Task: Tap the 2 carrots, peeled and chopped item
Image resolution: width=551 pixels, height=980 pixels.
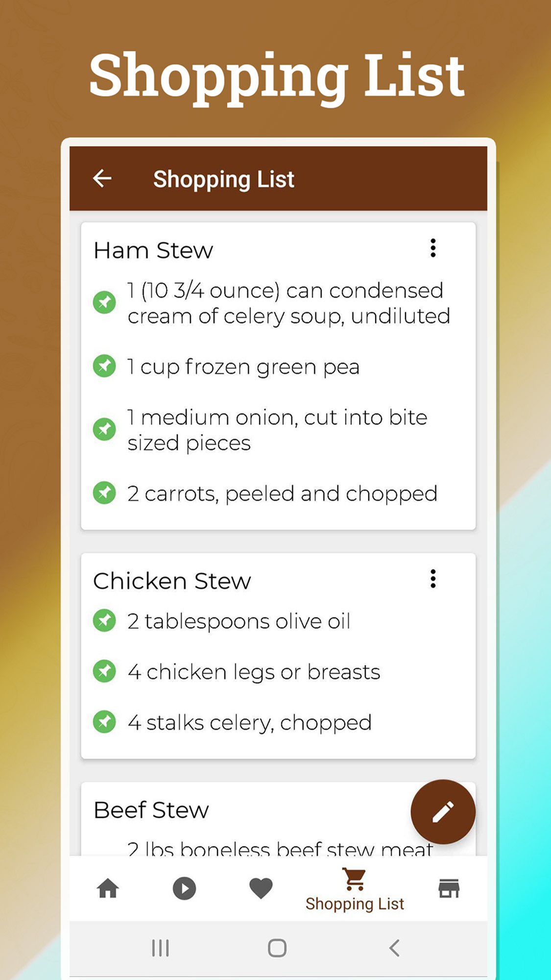Action: tap(282, 493)
